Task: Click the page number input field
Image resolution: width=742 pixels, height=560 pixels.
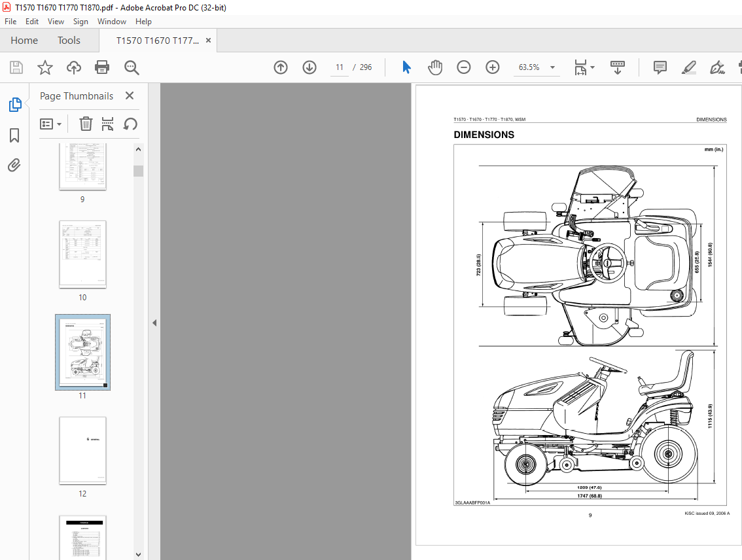Action: (340, 67)
